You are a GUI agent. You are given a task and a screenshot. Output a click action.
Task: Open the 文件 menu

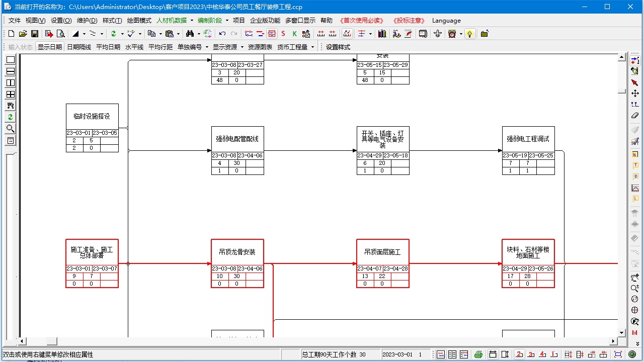(15, 21)
